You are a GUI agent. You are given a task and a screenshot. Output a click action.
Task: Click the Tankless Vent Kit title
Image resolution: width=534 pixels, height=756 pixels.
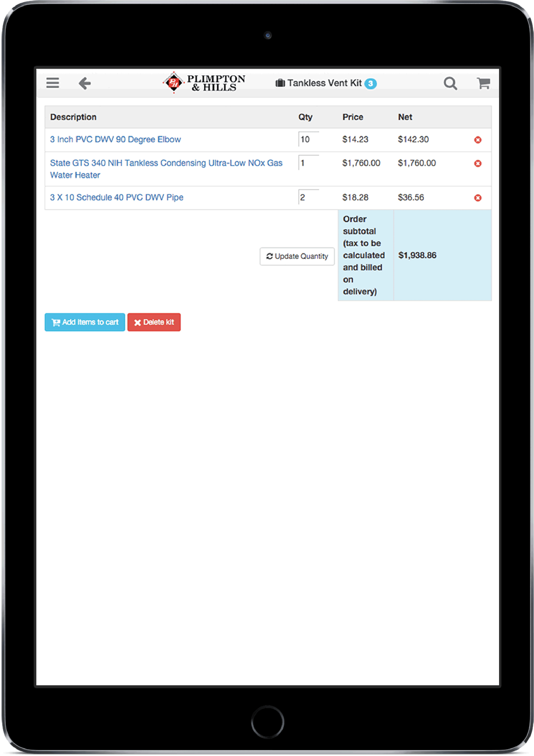click(324, 83)
